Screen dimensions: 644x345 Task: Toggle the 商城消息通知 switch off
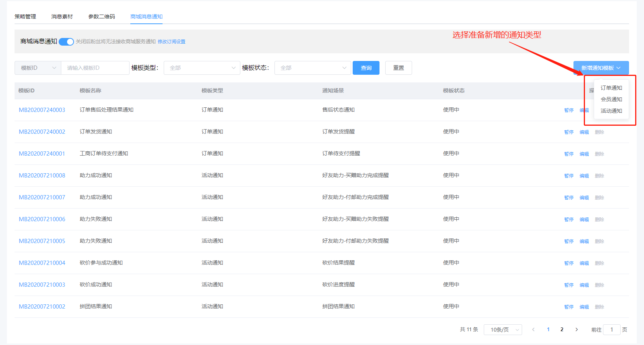click(x=66, y=41)
